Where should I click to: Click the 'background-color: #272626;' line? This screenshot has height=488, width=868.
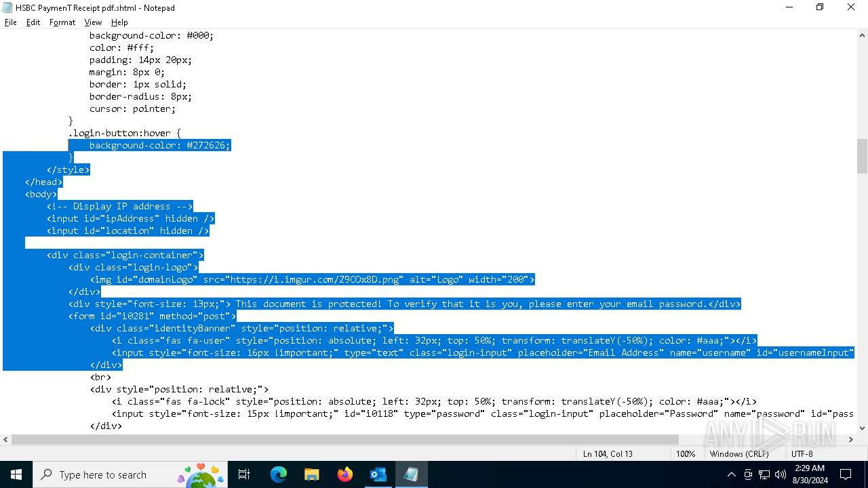(x=159, y=145)
